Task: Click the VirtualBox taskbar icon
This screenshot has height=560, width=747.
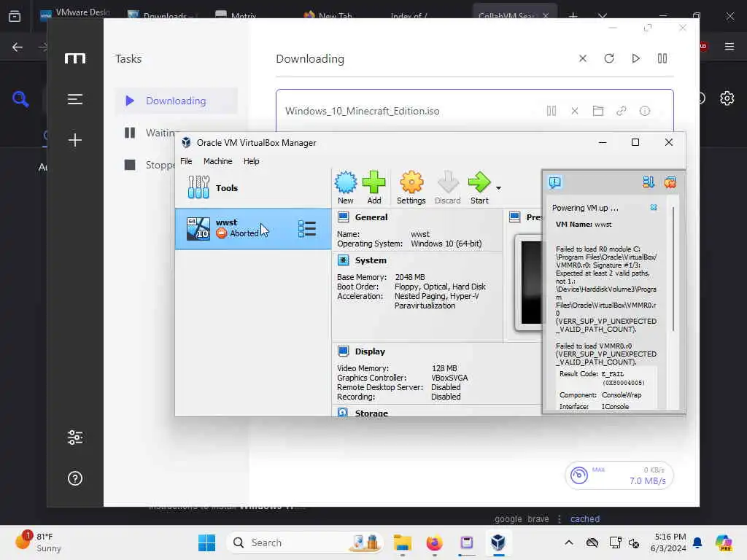Action: coord(498,542)
